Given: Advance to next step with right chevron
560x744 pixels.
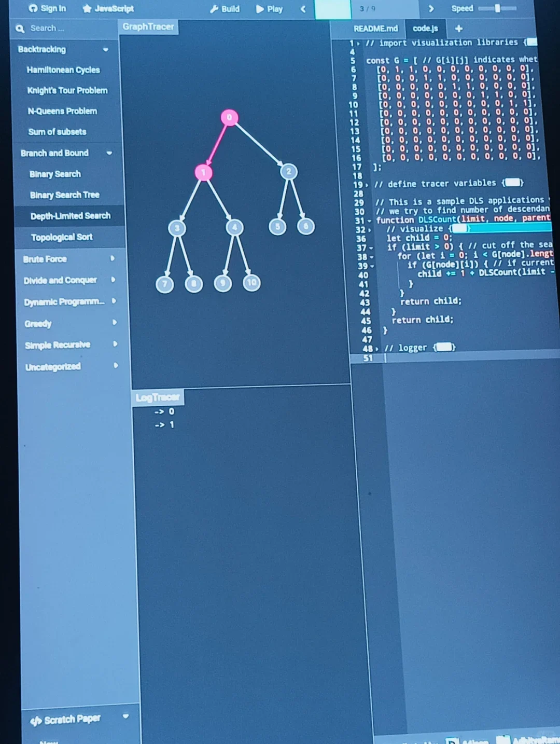Looking at the screenshot, I should coord(431,8).
